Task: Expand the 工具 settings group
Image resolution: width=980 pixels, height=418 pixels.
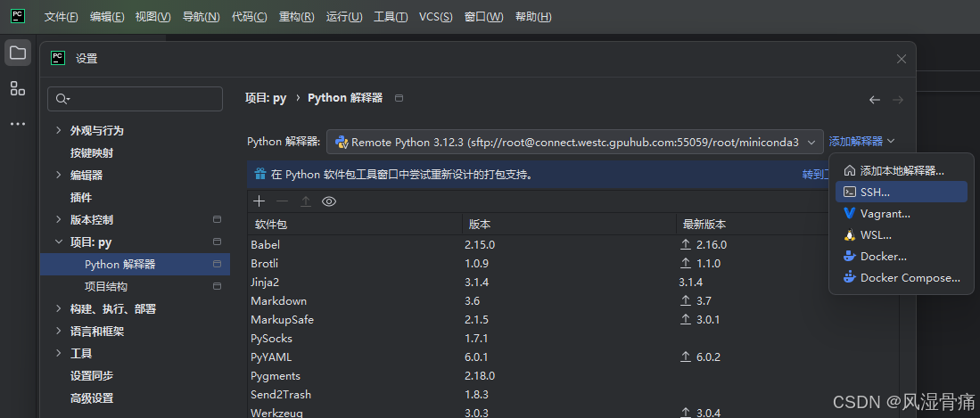Action: tap(58, 354)
